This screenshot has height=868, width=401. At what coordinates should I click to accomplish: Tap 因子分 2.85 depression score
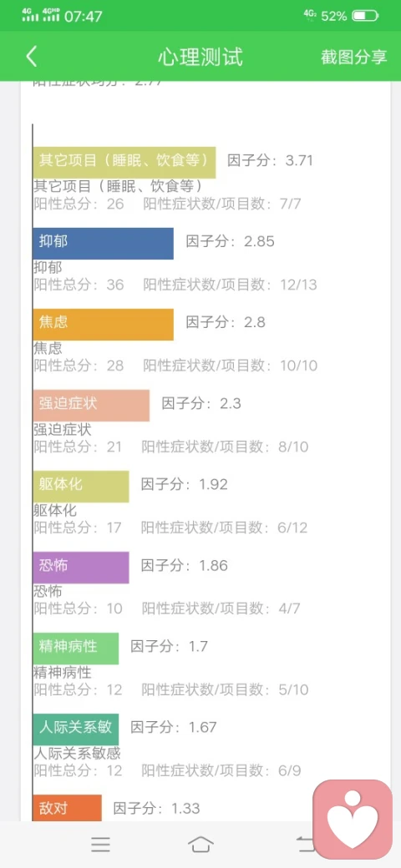pos(231,242)
